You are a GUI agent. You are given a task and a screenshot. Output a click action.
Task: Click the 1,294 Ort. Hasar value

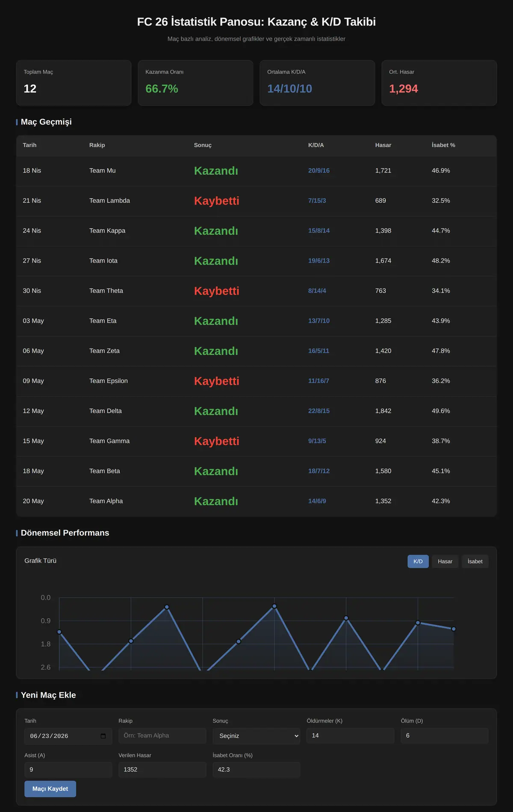point(404,88)
